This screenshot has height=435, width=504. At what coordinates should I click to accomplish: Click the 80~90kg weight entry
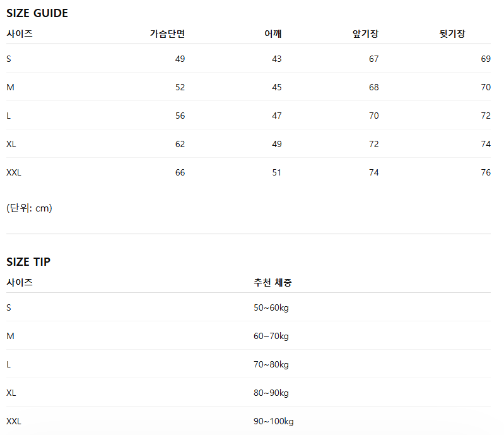271,393
